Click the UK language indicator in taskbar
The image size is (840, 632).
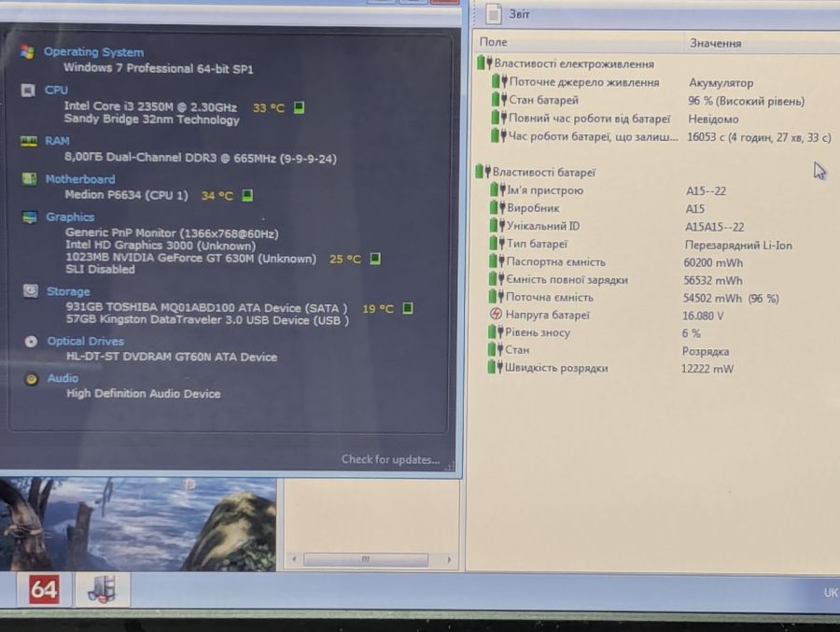tap(831, 593)
